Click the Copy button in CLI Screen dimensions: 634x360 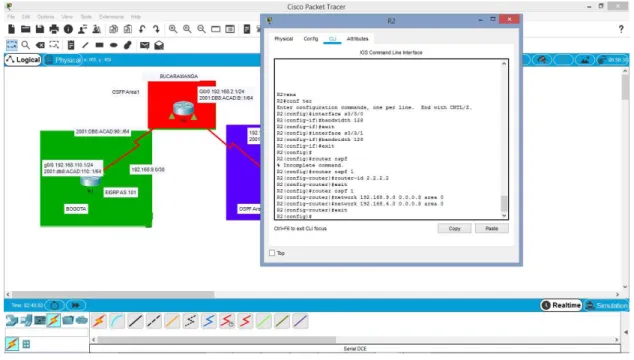454,229
